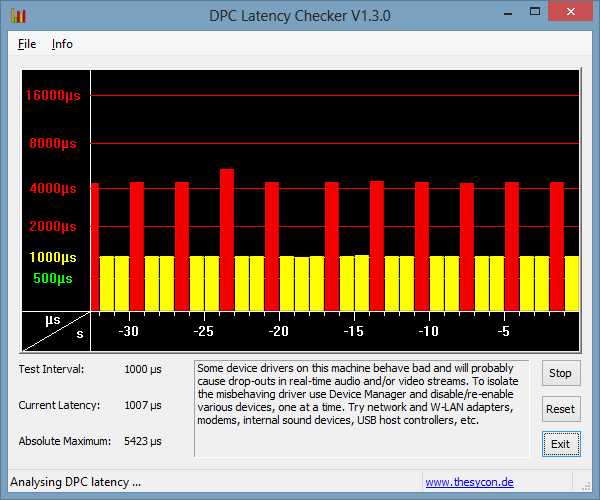
Task: Click the Absolute Maximum value 5423 µs
Action: tap(143, 441)
